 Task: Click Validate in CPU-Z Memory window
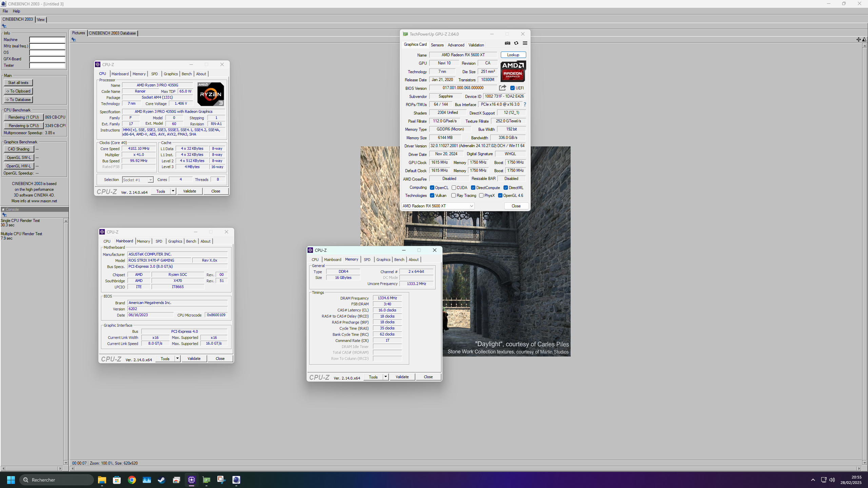click(402, 377)
